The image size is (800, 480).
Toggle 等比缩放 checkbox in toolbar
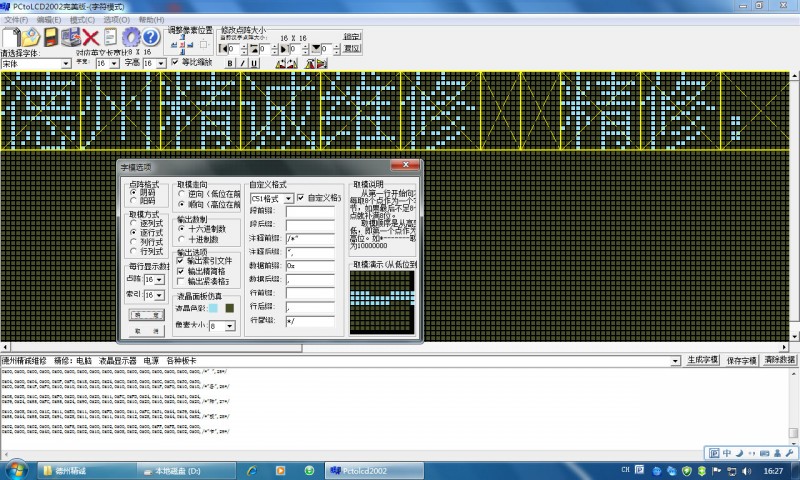pos(175,62)
